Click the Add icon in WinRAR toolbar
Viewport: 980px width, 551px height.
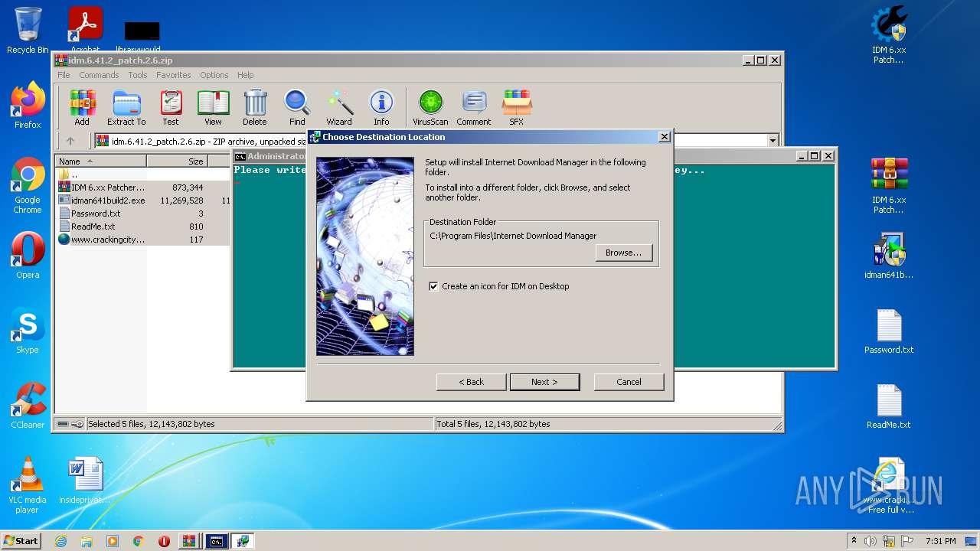[x=82, y=107]
